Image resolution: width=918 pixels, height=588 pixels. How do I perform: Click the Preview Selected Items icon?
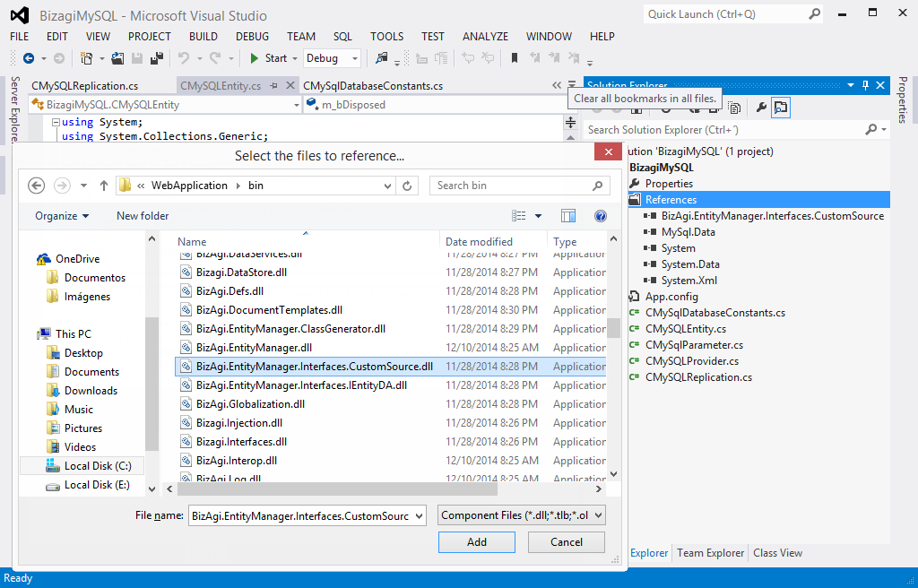[x=781, y=108]
